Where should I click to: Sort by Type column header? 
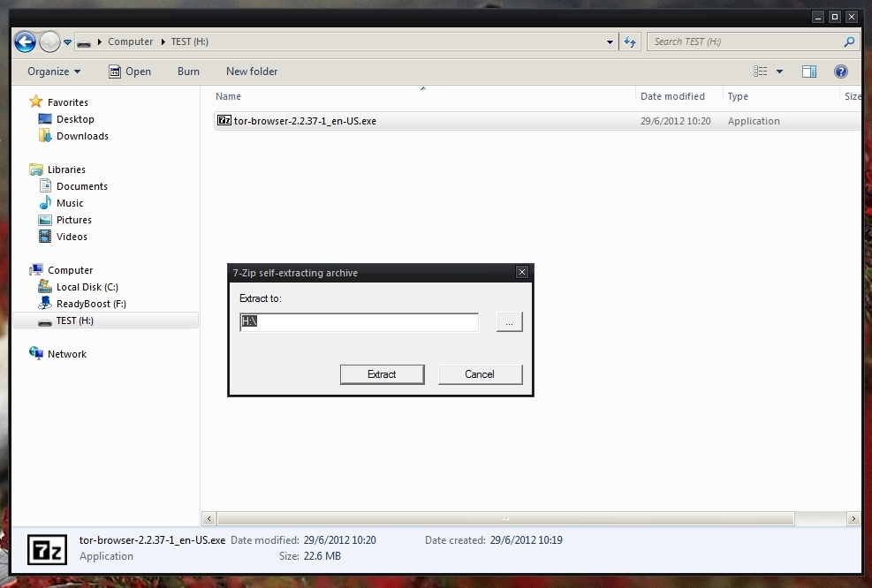click(738, 96)
